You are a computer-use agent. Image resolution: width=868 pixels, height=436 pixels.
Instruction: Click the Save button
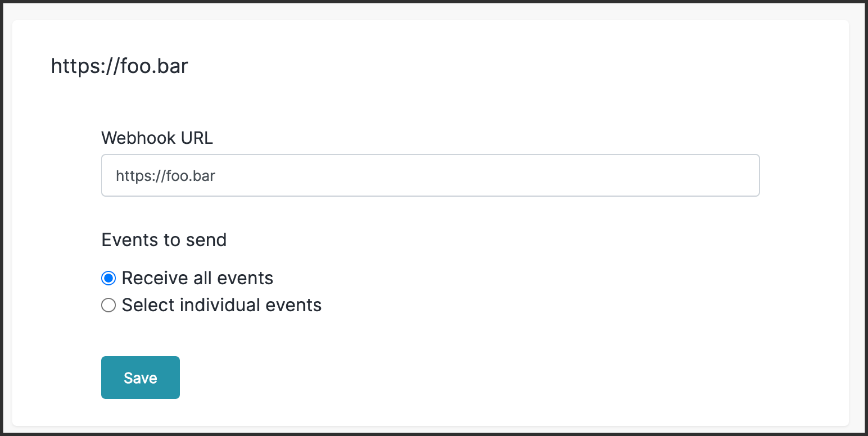141,378
